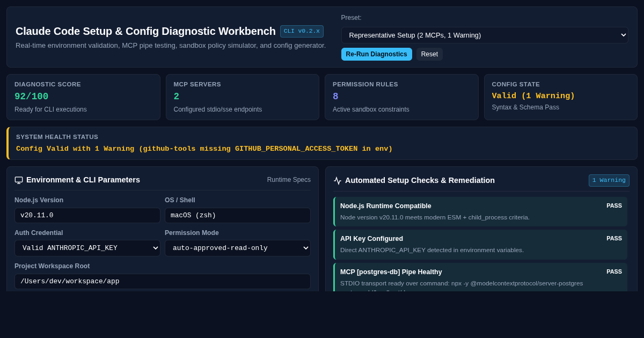644x338 pixels.
Task: Click the activity pulse icon beside Automated Setup Checks
Action: point(338,181)
